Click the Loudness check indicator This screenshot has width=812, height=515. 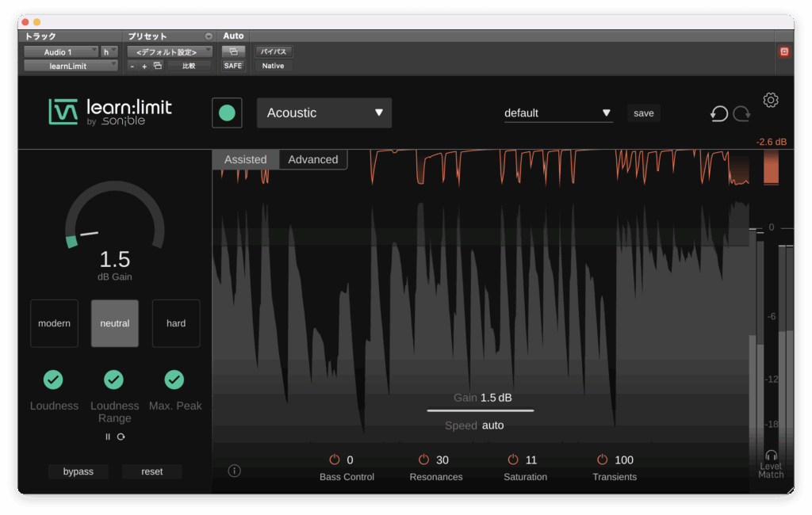coord(53,380)
